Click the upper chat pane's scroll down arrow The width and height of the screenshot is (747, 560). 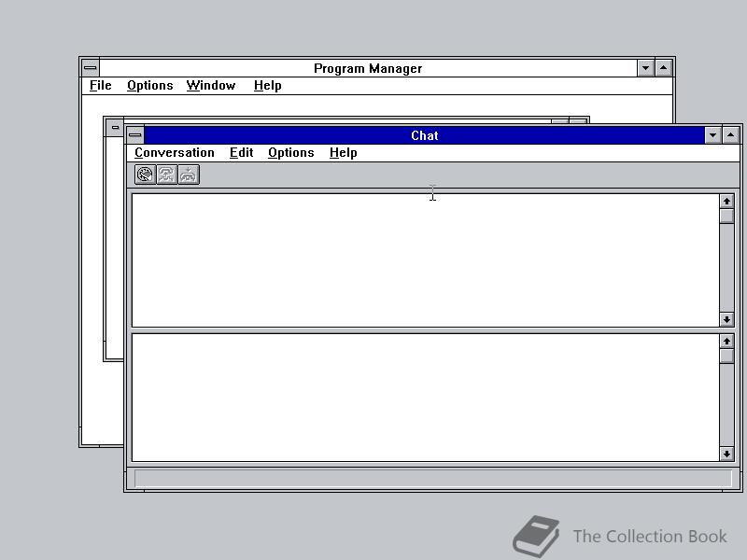click(726, 319)
